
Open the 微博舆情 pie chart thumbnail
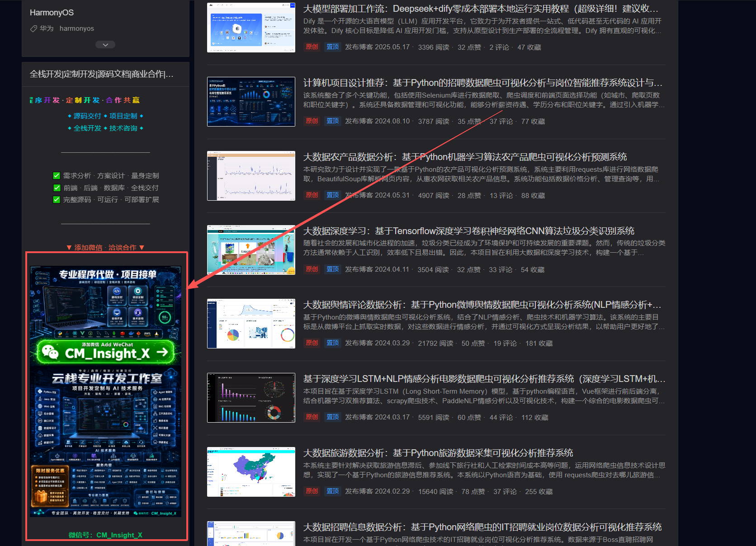[251, 324]
